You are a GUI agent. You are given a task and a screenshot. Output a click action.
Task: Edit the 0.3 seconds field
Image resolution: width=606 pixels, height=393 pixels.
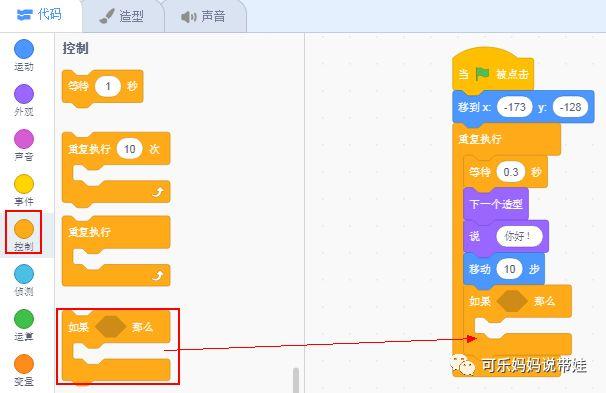pyautogui.click(x=511, y=172)
